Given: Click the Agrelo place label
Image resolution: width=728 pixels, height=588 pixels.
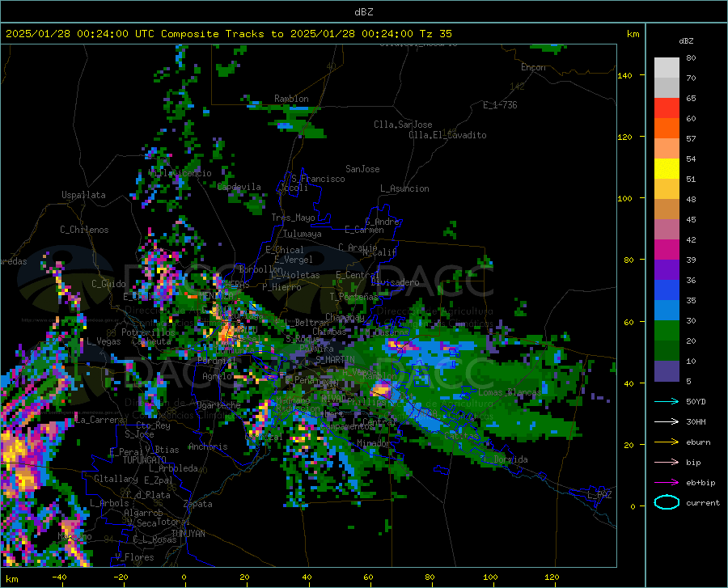Looking at the screenshot, I should (x=217, y=376).
